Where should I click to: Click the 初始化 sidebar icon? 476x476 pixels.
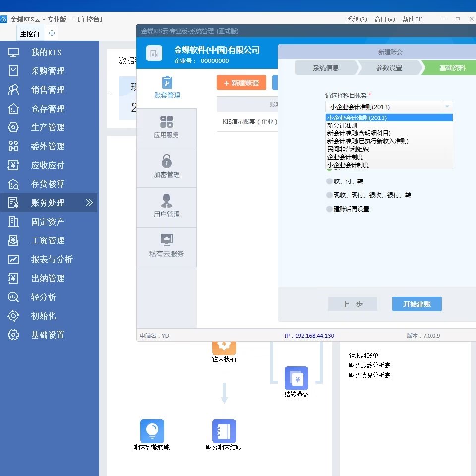tap(13, 316)
